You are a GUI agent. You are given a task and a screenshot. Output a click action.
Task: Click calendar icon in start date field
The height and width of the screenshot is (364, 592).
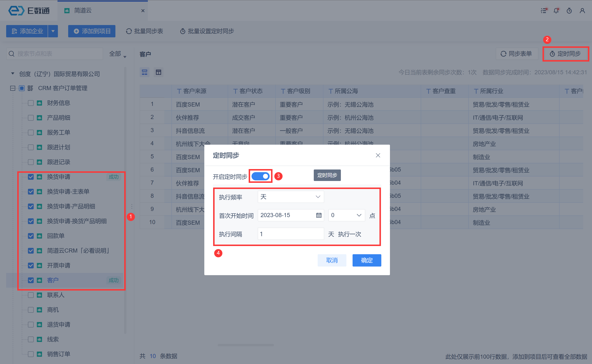[x=319, y=215]
